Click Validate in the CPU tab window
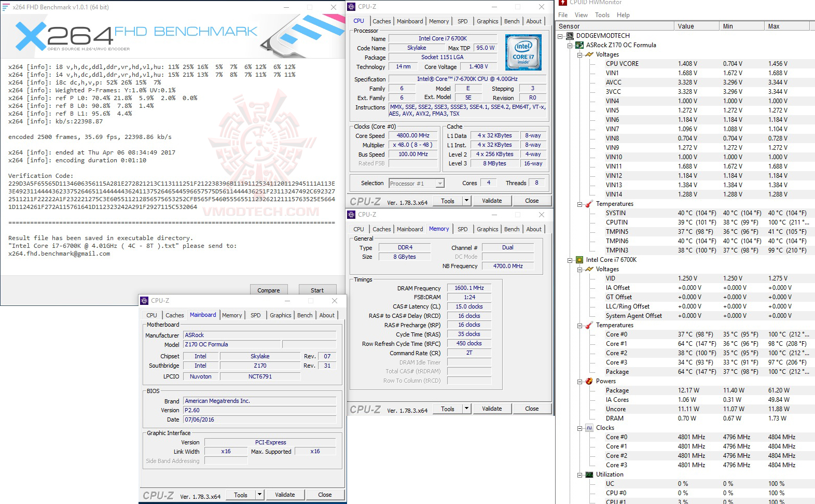The image size is (815, 504). pos(492,201)
